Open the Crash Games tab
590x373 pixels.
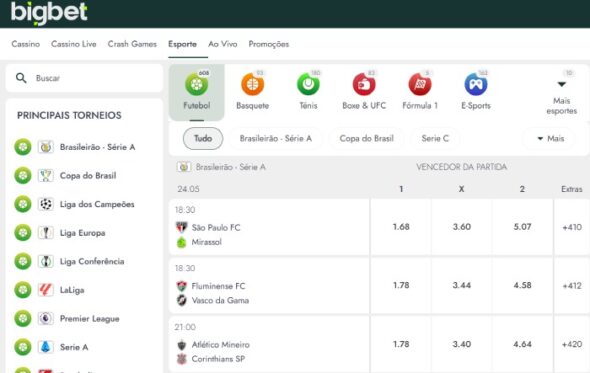point(132,44)
